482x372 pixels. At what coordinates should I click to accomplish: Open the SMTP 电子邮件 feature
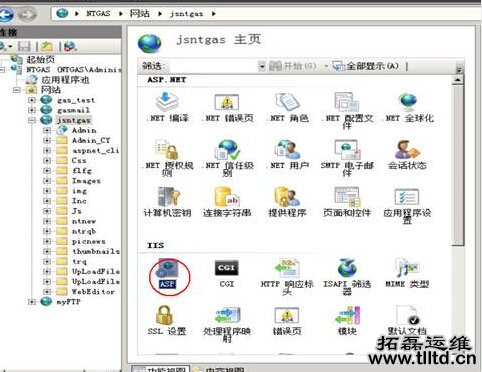coord(347,158)
